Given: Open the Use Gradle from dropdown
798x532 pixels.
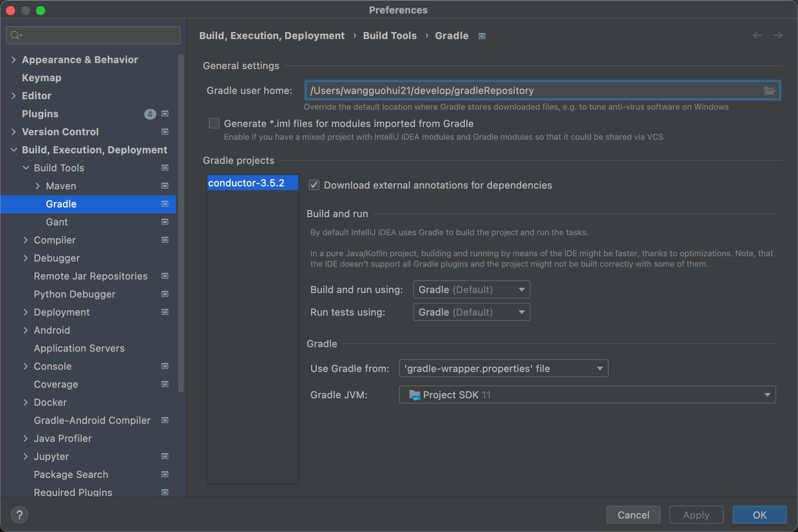Looking at the screenshot, I should point(503,368).
